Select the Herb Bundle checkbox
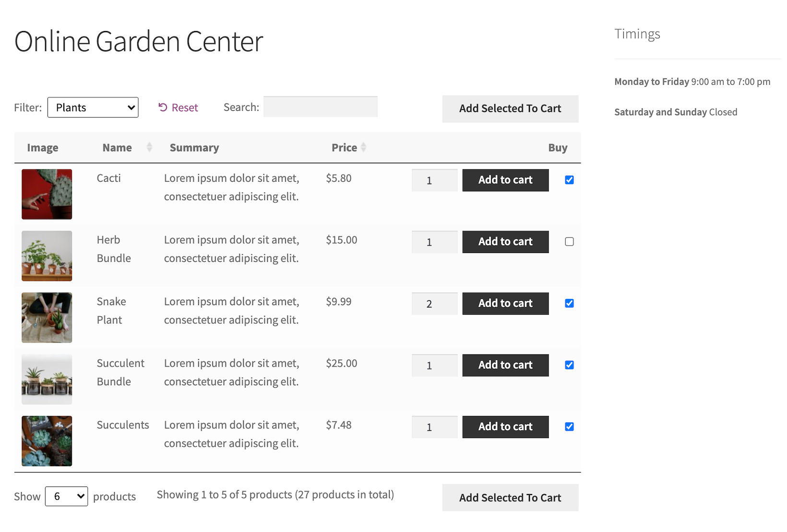Screen dimensions: 787x532 pos(569,242)
